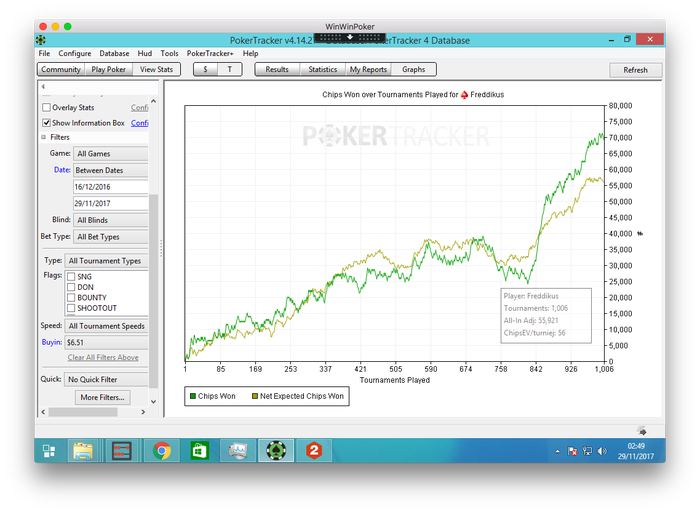Click the PokerTracker app logo icon

coord(41,40)
